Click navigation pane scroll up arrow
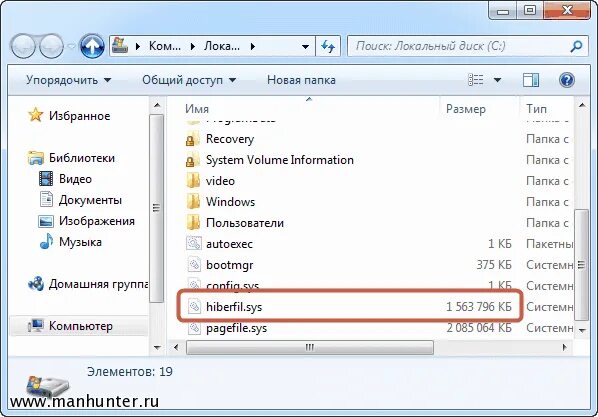 156,105
